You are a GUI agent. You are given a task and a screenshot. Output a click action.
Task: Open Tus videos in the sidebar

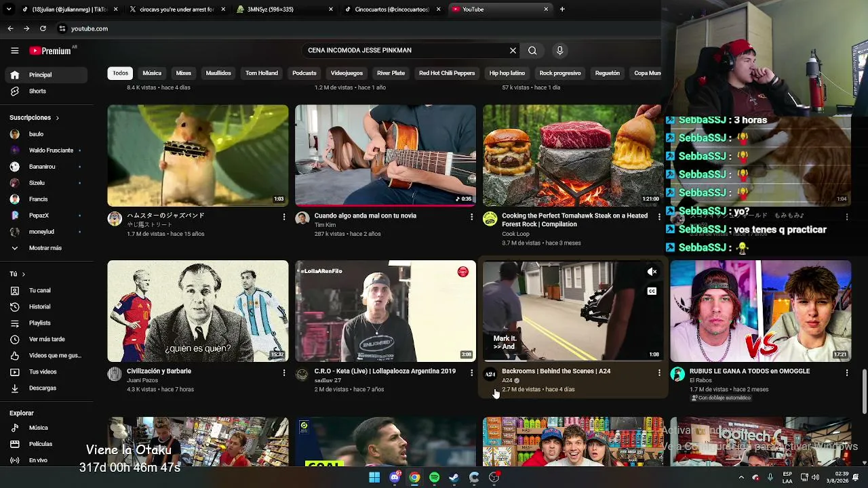click(x=46, y=371)
